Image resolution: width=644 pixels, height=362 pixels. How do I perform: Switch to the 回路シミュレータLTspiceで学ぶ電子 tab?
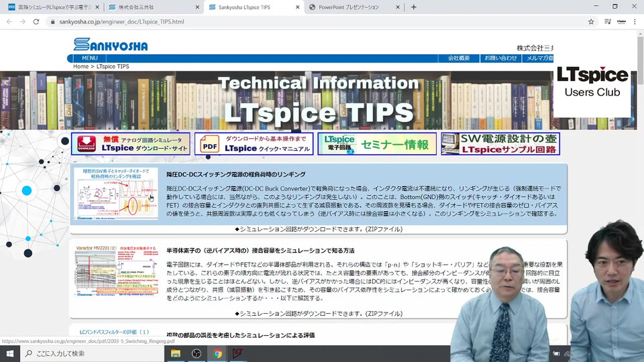pyautogui.click(x=52, y=7)
